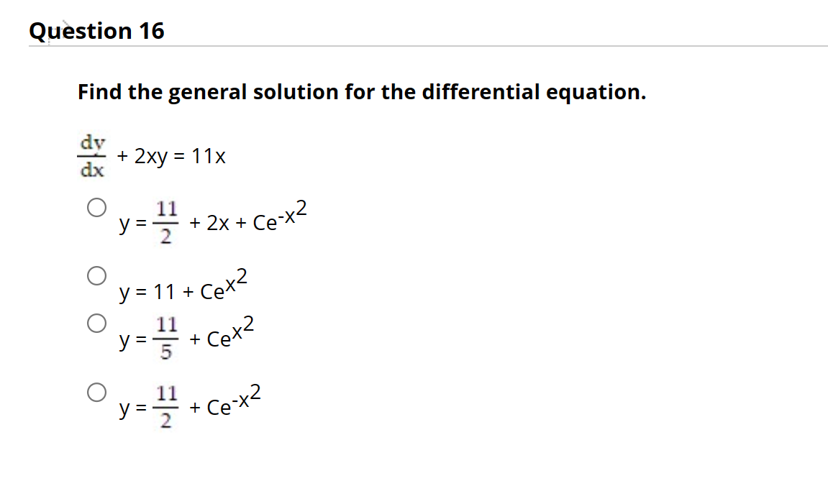
Task: Click the 11/5 fraction in the third answer
Action: tap(165, 339)
